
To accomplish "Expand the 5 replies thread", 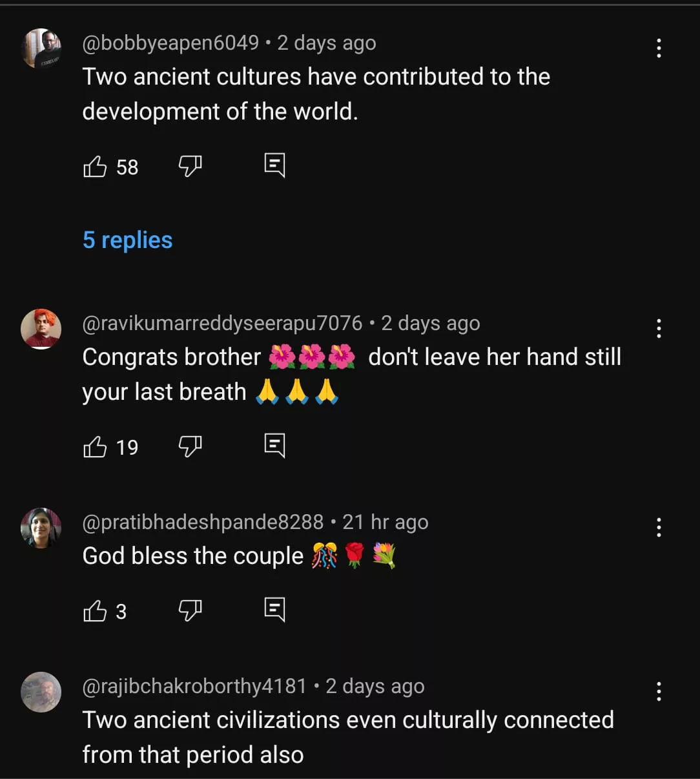I will 127,240.
